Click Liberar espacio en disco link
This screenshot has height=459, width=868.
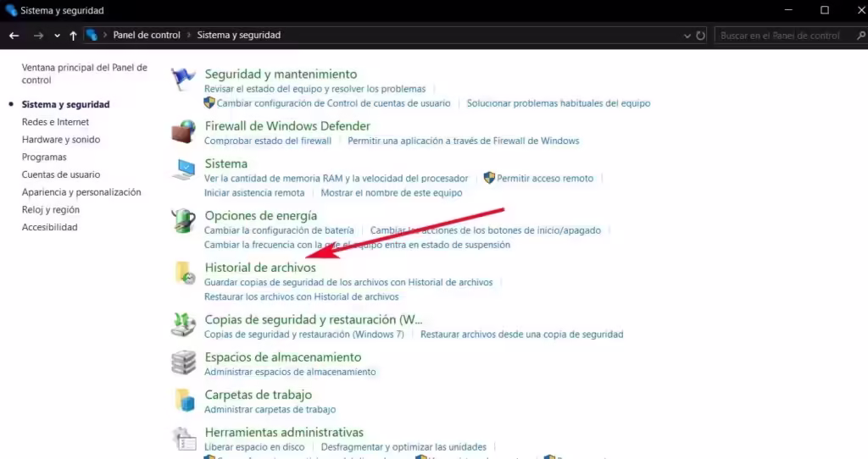click(x=254, y=447)
